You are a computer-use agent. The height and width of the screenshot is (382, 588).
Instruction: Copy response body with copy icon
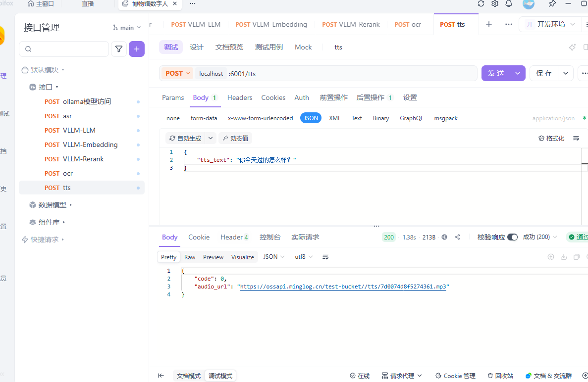click(577, 257)
